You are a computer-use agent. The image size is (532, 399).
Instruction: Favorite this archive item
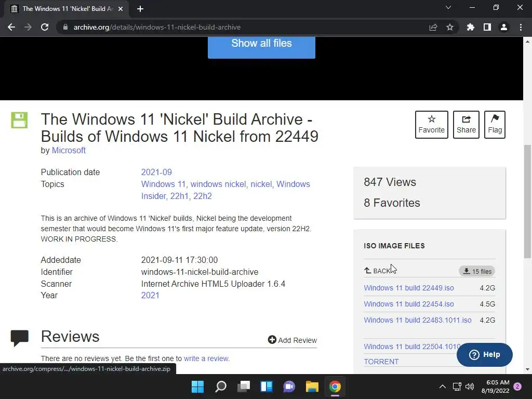(432, 125)
